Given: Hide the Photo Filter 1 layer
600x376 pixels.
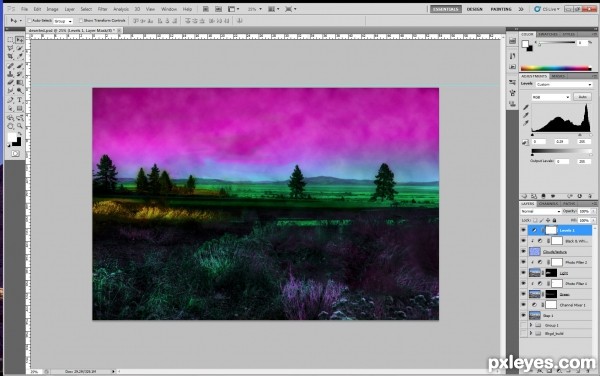Looking at the screenshot, I should [523, 283].
